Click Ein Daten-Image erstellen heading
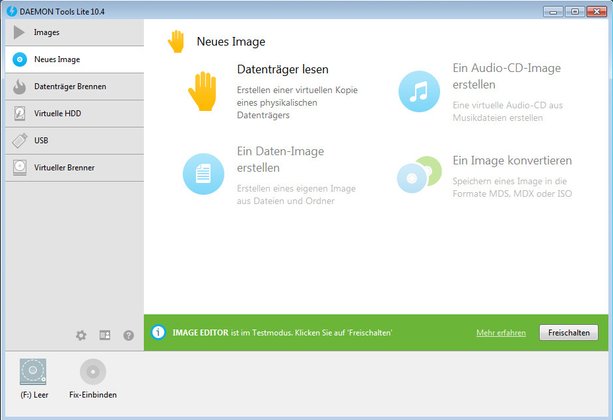This screenshot has height=420, width=613. coord(280,160)
